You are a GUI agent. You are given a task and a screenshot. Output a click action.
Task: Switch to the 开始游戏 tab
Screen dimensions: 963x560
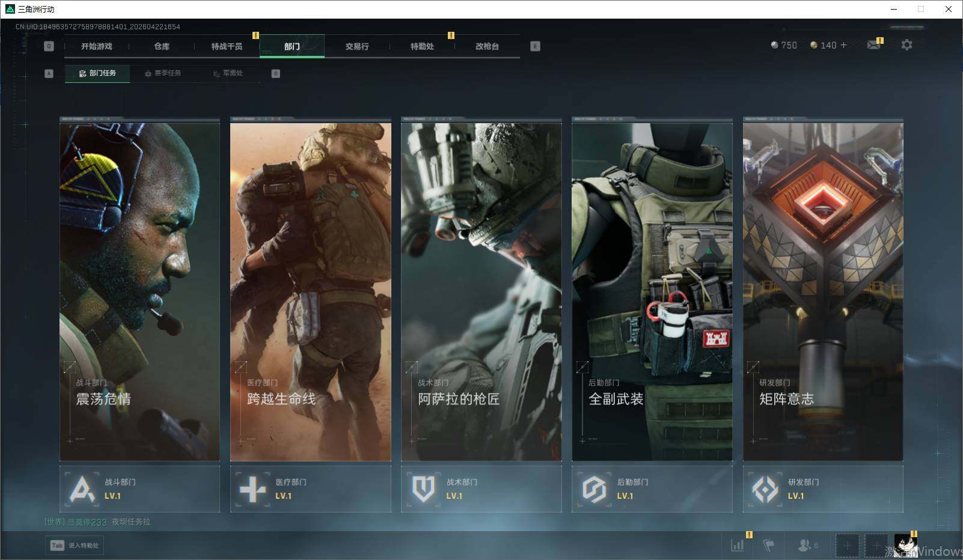click(97, 46)
